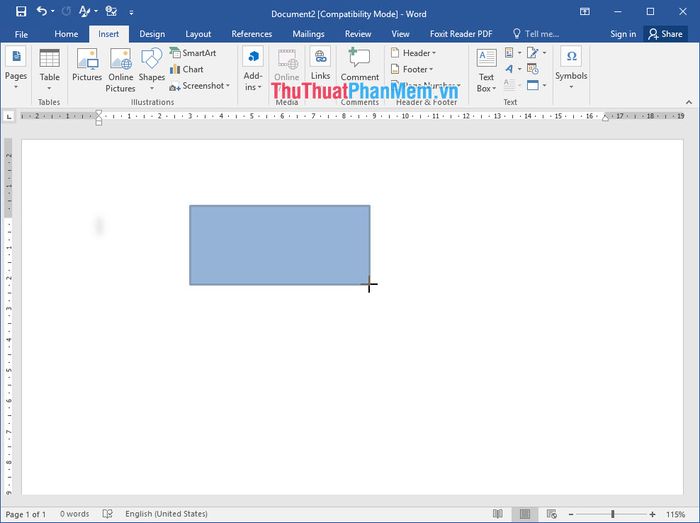Switch to the Design tab
This screenshot has height=523, width=700.
click(152, 34)
